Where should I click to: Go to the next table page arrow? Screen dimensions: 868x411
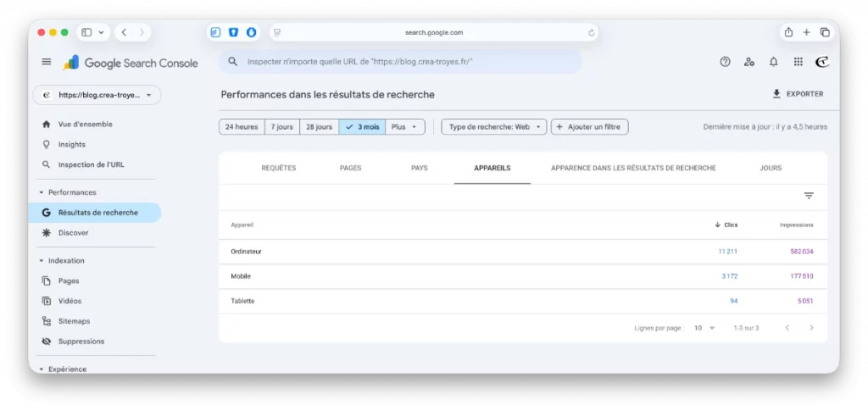811,328
